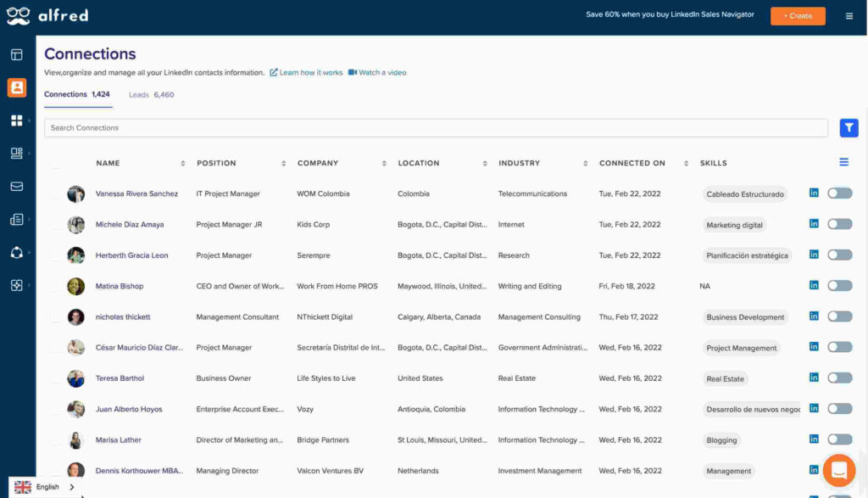Toggle the switch for Matina Bishop

coord(840,286)
